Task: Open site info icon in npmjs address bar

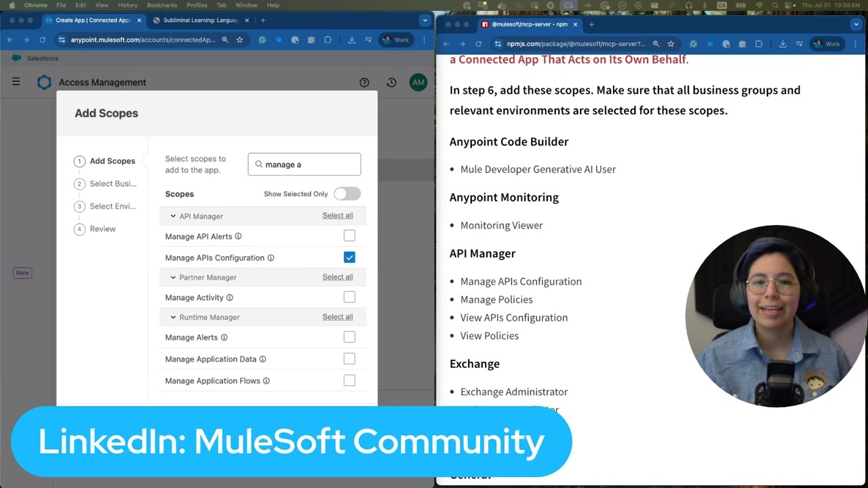Action: tap(498, 44)
